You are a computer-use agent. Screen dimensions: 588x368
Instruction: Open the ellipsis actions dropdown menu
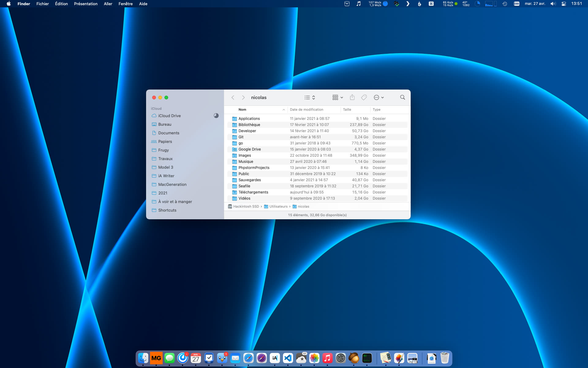[x=379, y=98]
